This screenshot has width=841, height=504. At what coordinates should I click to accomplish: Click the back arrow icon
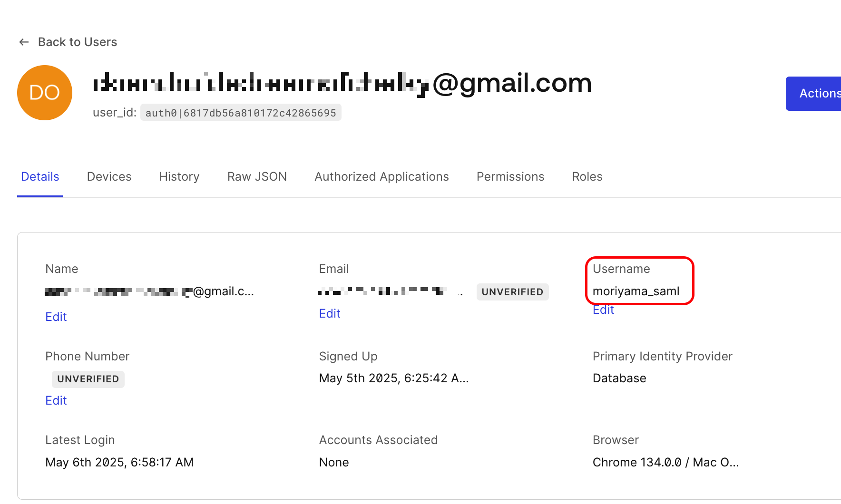tap(24, 42)
